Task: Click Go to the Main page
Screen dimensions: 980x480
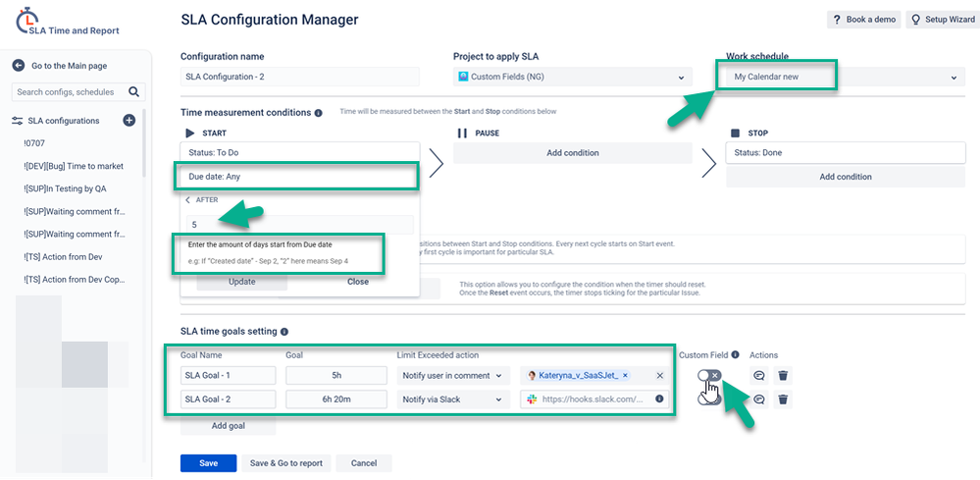Action: pos(70,66)
